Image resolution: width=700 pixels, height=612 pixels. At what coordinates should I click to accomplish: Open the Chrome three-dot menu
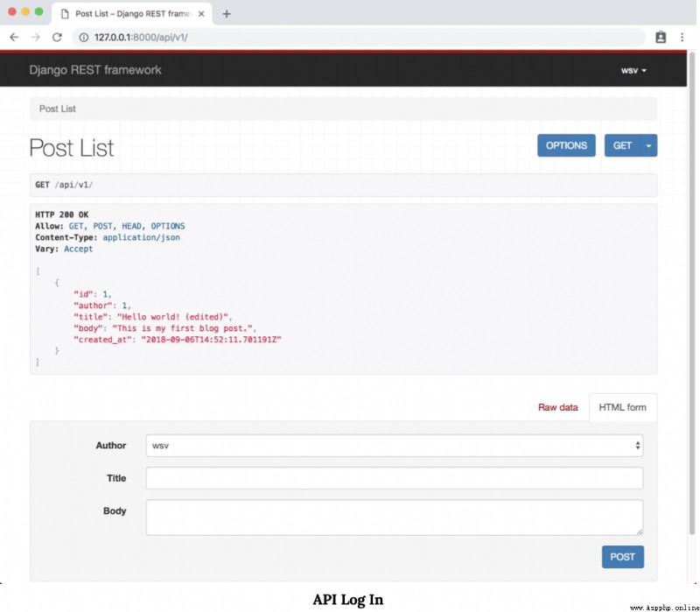[x=682, y=37]
